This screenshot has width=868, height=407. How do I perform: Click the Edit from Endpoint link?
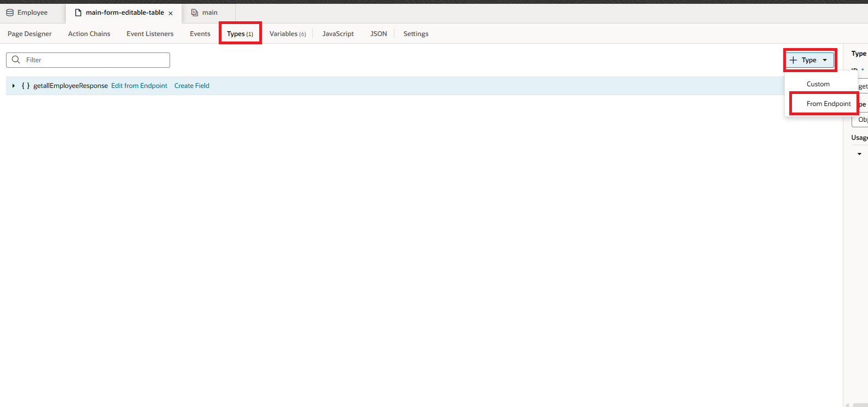click(139, 86)
